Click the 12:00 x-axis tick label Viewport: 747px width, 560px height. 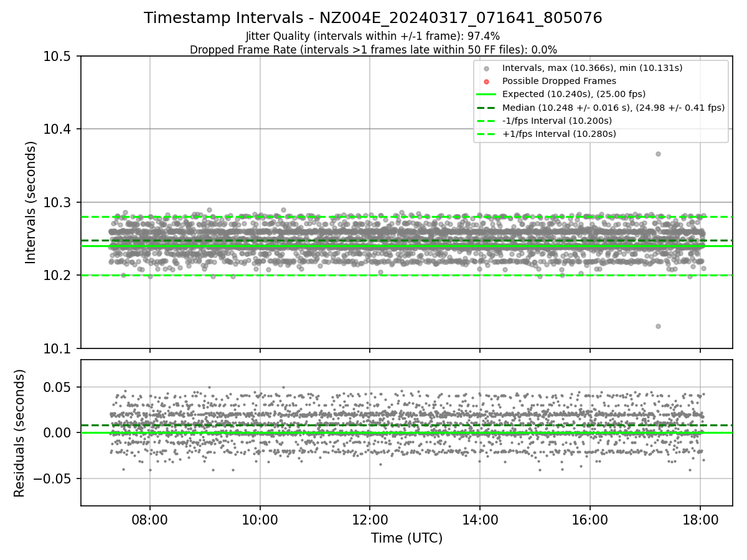(370, 519)
